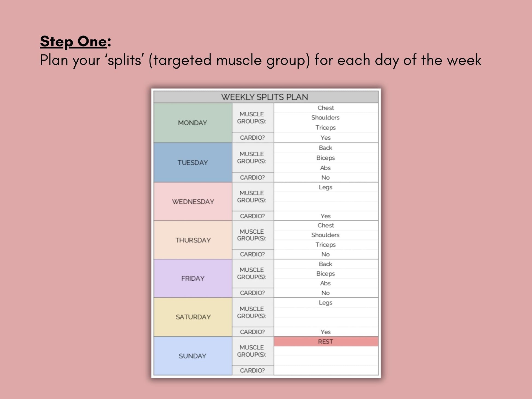The width and height of the screenshot is (532, 399).
Task: Click the underlined 'Step One' heading
Action: tap(73, 42)
